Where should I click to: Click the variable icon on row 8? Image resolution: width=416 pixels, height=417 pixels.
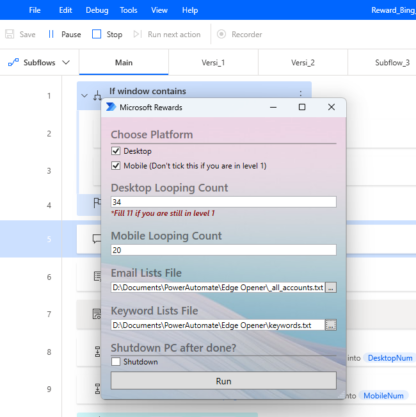98,352
